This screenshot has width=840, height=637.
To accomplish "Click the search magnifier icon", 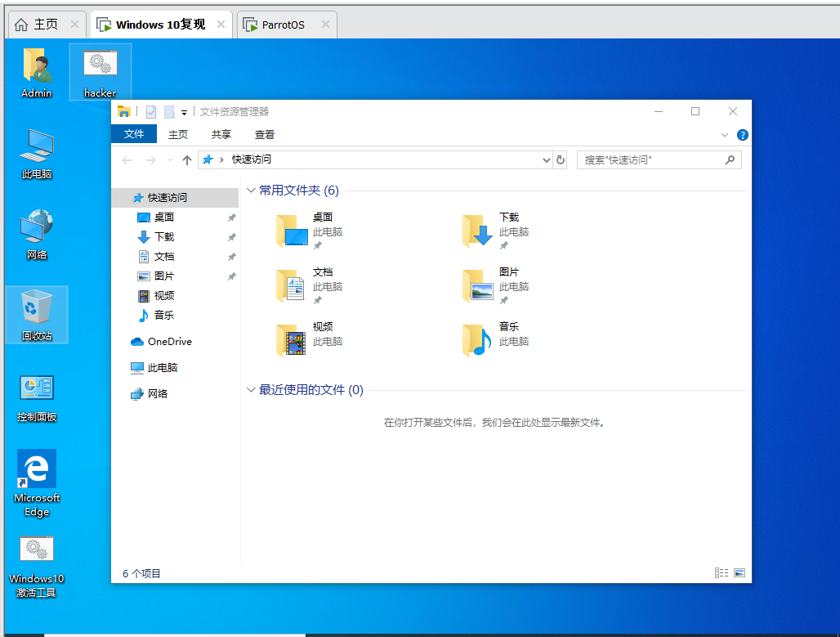I will [730, 159].
